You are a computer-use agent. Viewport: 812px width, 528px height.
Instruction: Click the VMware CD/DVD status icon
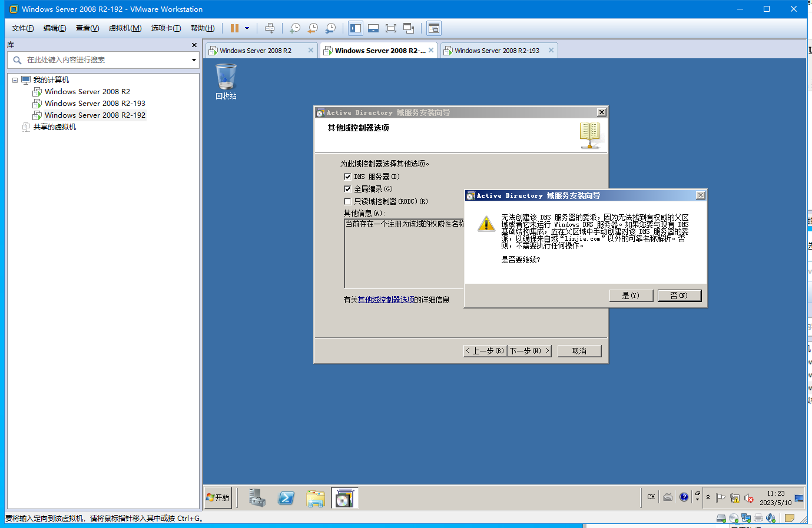[734, 519]
